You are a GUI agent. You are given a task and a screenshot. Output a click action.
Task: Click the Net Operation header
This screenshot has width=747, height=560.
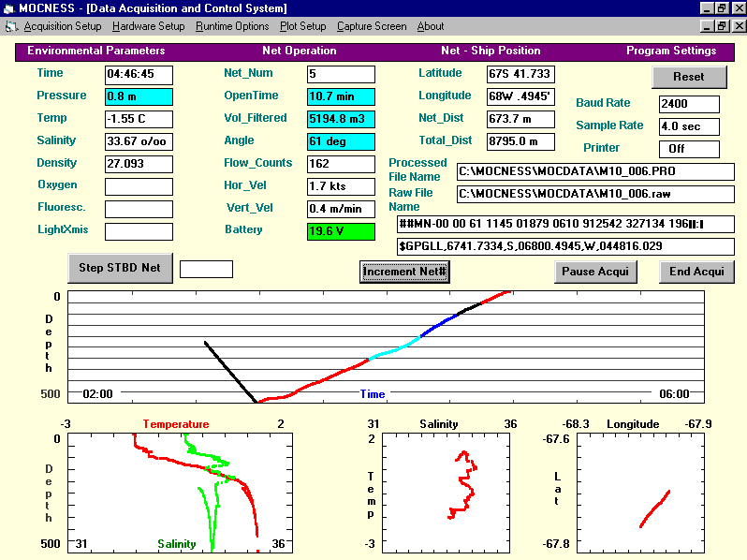300,51
